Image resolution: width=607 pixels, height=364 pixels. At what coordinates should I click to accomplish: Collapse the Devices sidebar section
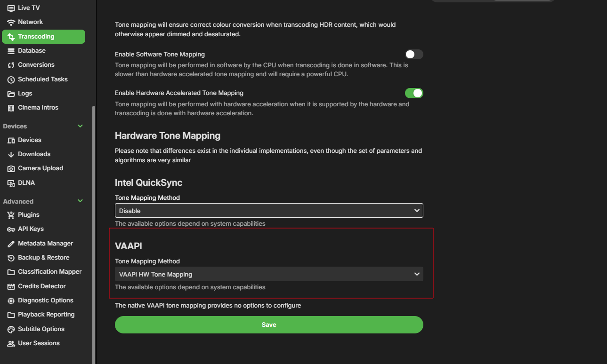click(x=80, y=126)
